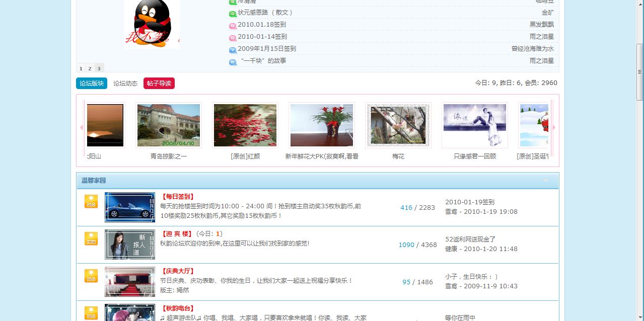This screenshot has width=644, height=321.
Task: Open moderator 嫣然 profile
Action: 183,290
